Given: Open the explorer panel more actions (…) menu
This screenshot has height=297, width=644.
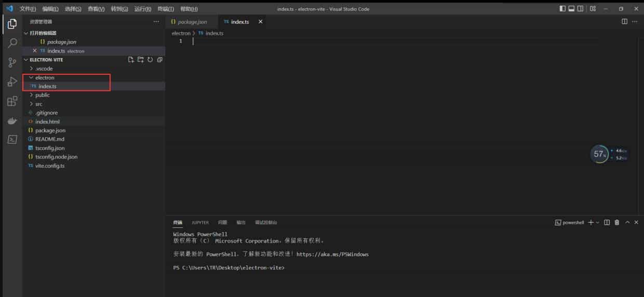Looking at the screenshot, I should pyautogui.click(x=156, y=22).
